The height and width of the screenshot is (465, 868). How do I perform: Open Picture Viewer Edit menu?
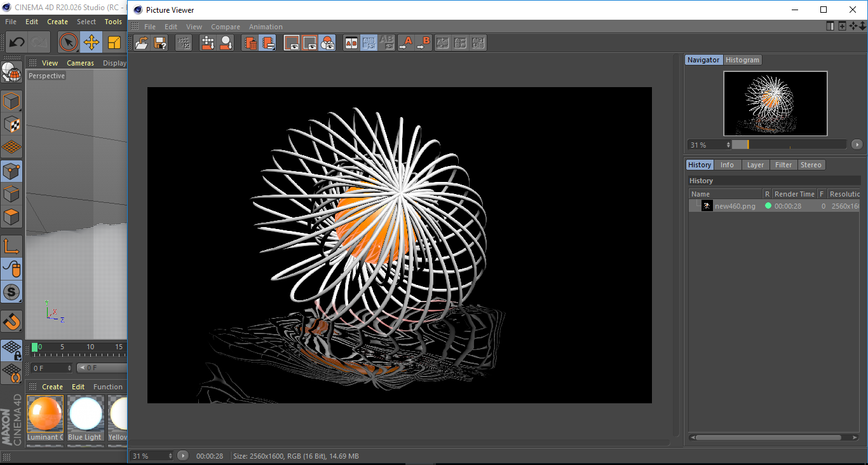[171, 27]
